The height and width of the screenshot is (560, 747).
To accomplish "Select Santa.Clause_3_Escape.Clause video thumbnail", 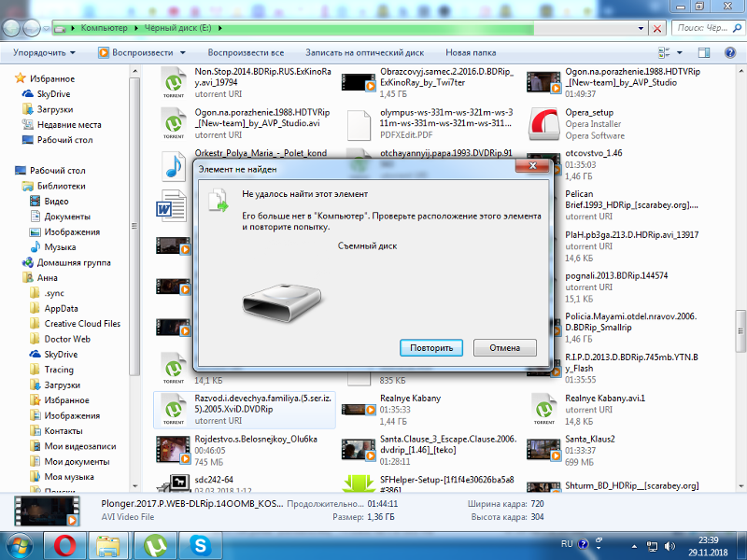I will click(359, 450).
